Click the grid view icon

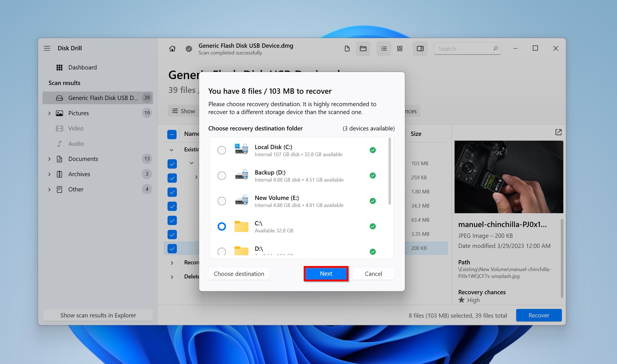(x=399, y=48)
